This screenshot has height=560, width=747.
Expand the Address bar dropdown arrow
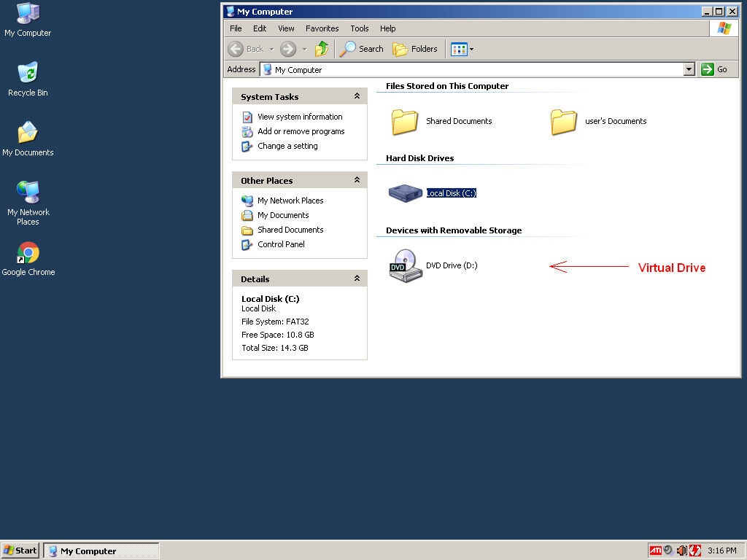689,69
